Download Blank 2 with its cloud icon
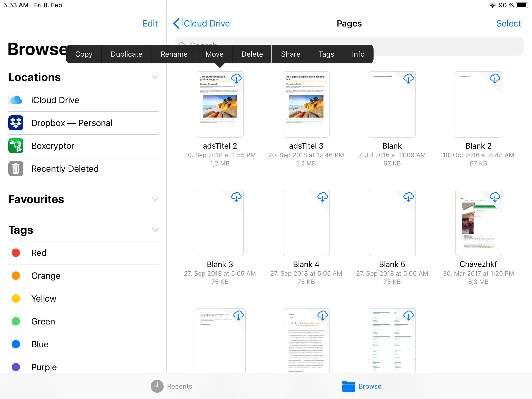The width and height of the screenshot is (532, 399). pyautogui.click(x=495, y=78)
